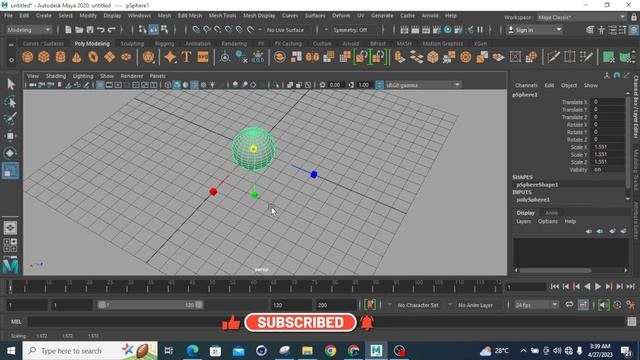
Task: Click the SVG tool shelf icon
Action: [x=203, y=57]
